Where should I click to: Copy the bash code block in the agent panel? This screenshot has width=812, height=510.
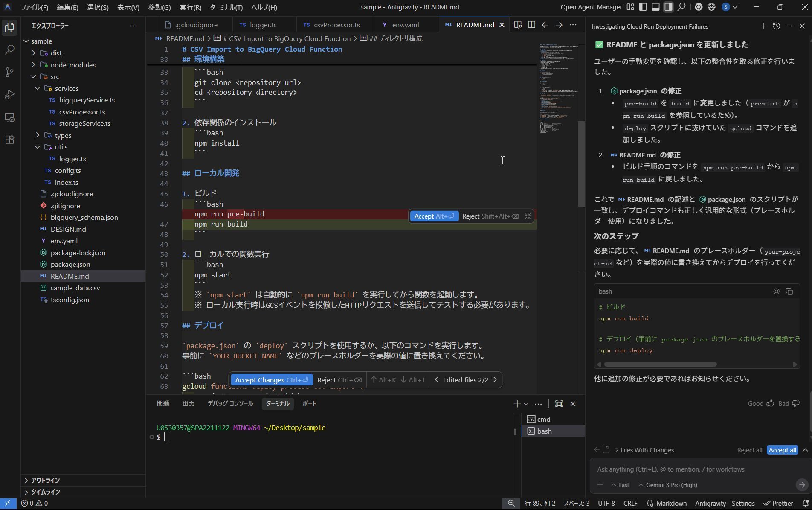(790, 291)
